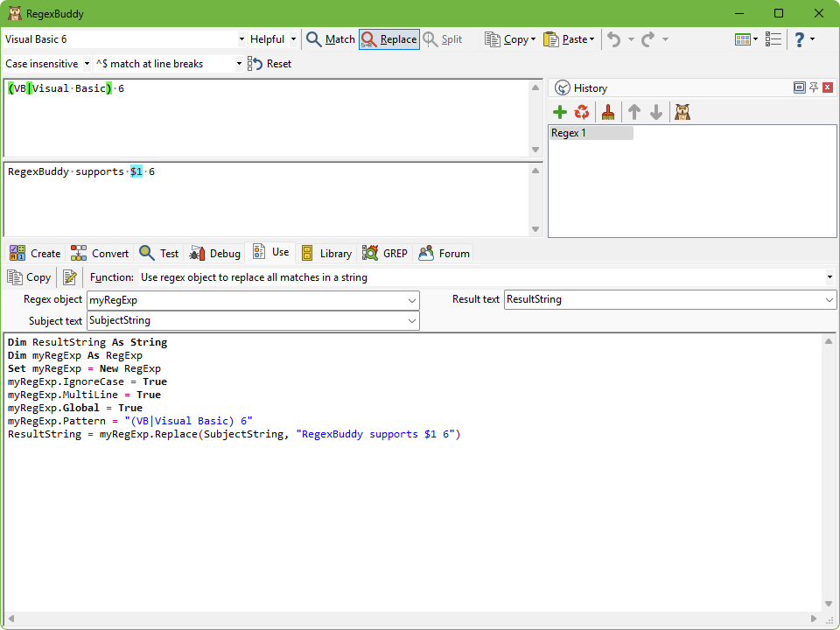Screen dimensions: 840x630
Task: Click the Paste toolbar button
Action: tap(564, 39)
